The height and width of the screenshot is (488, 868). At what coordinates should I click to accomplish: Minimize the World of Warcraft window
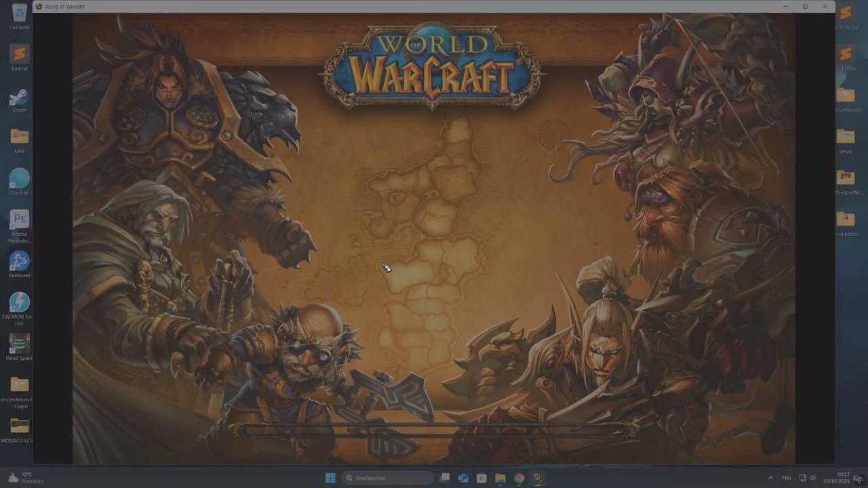point(785,6)
